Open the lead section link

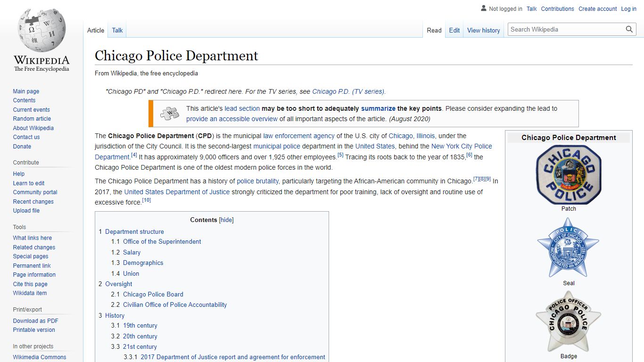click(x=242, y=108)
